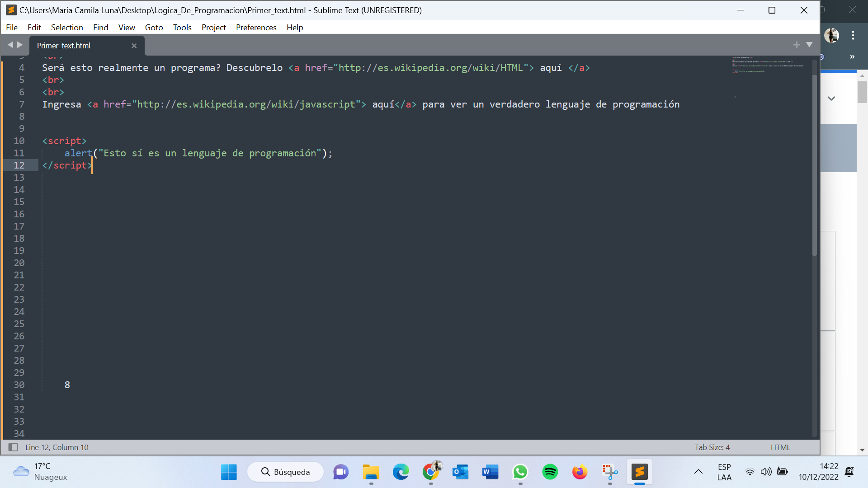Click the Chrome scrollbar down arrow
This screenshot has width=868, height=488.
(x=862, y=450)
